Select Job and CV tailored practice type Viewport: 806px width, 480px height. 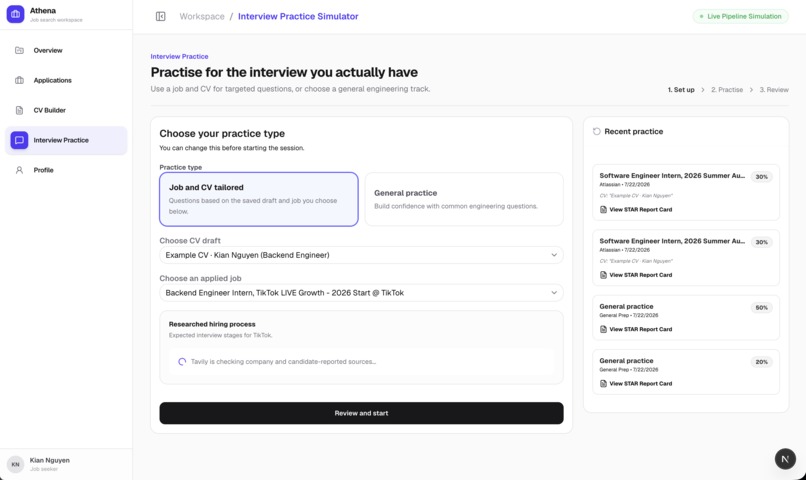[259, 199]
